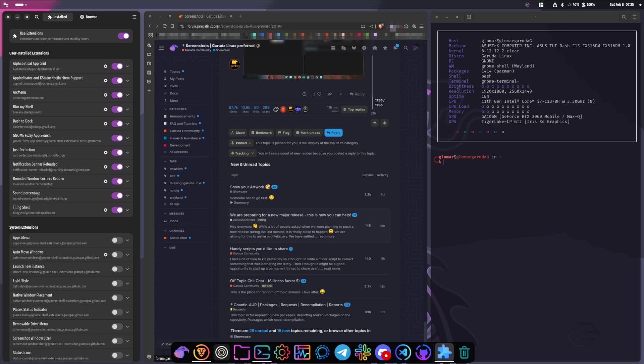Open the forum sidebar hamburger toggle
Viewport: 644px width, 364px height.
click(161, 48)
